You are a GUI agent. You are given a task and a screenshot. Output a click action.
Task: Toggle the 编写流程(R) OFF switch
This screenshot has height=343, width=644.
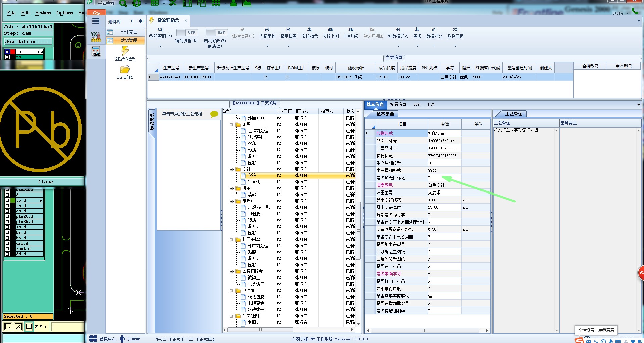tap(187, 32)
